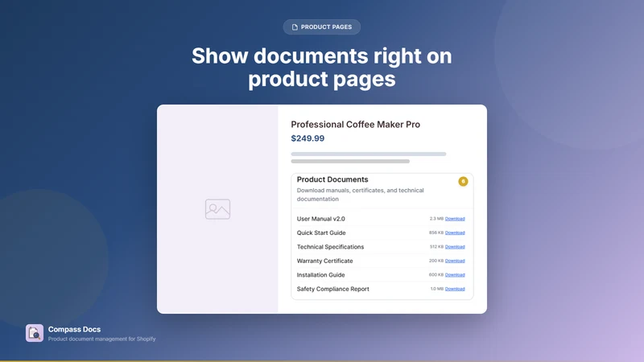Download the Technical Specifications file
644x362 pixels.
click(455, 247)
